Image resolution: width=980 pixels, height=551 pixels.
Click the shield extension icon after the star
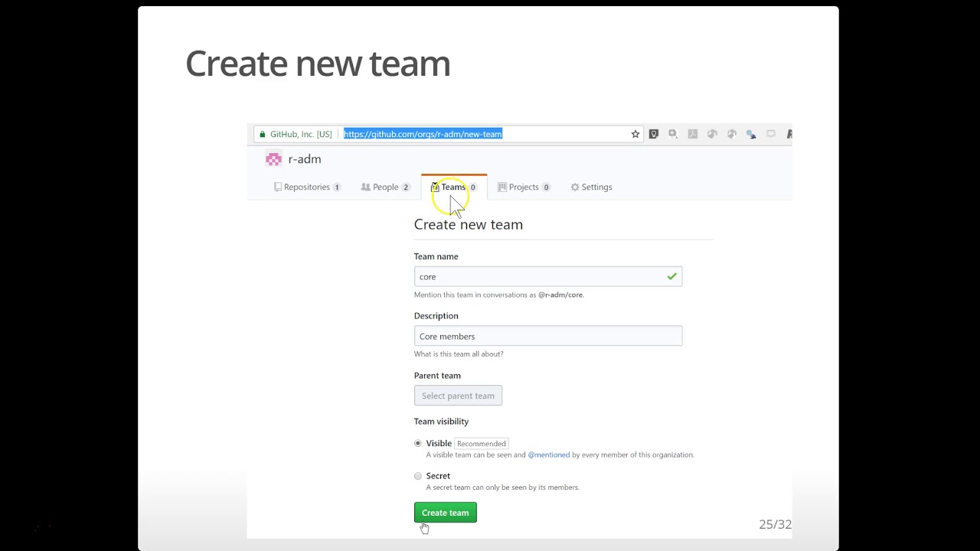[x=654, y=134]
